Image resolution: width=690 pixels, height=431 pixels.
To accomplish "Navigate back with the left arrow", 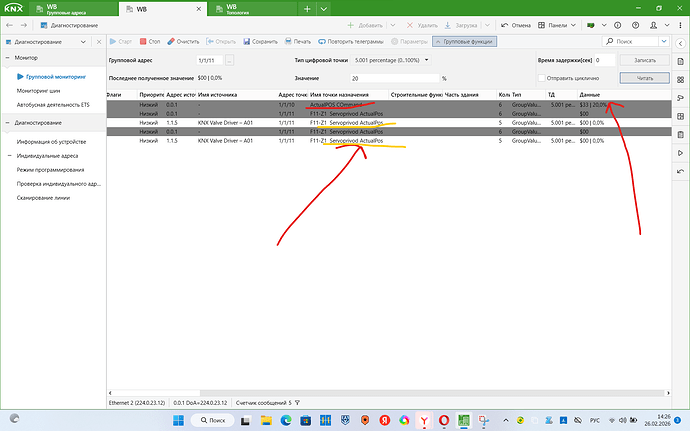I will [10, 26].
